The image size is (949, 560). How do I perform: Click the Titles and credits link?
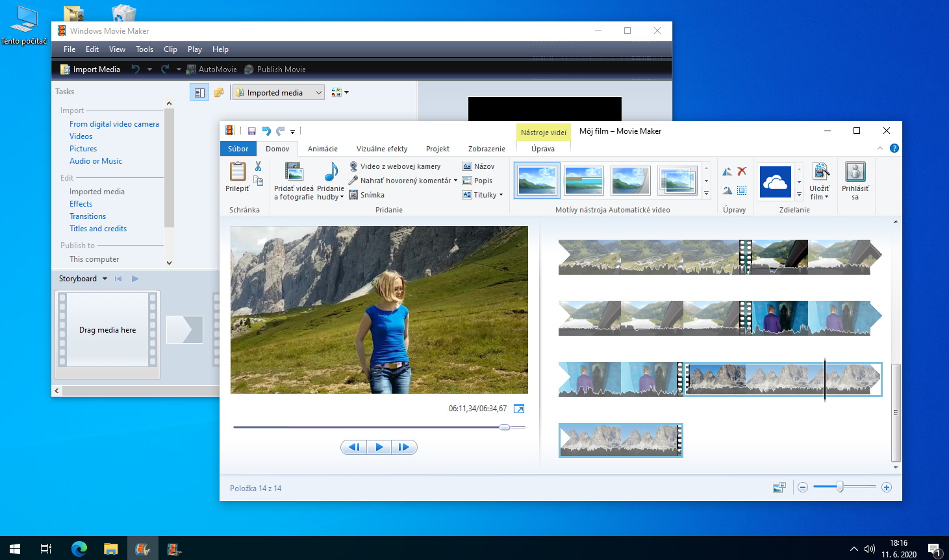tap(98, 229)
